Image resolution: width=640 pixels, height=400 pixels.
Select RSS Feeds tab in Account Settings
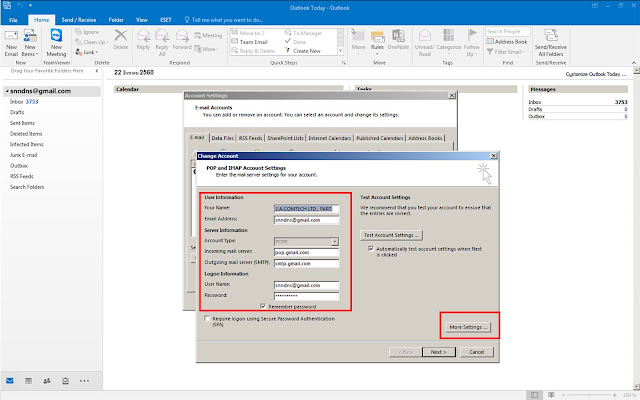click(251, 138)
